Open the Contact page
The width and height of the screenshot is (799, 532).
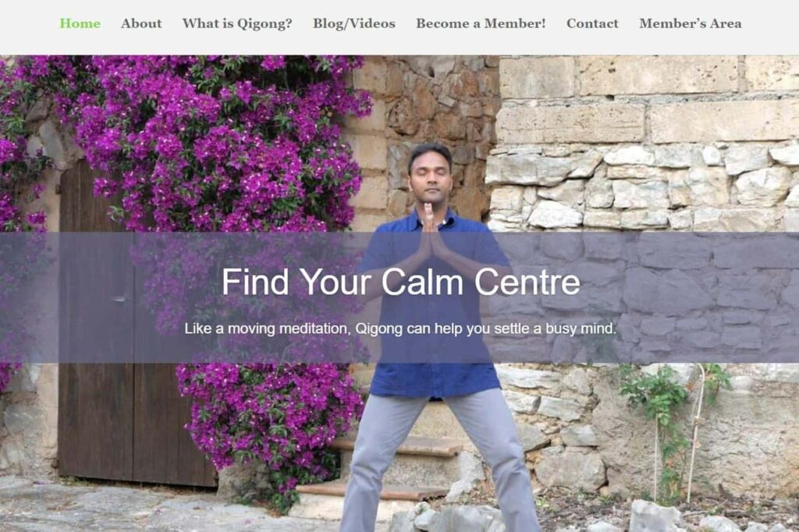pos(592,23)
